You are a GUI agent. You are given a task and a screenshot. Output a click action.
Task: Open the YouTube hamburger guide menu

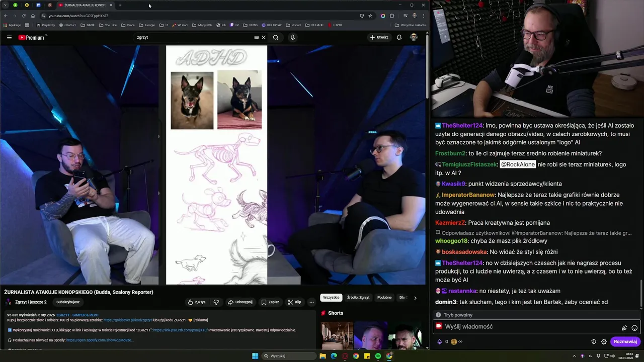pyautogui.click(x=9, y=37)
